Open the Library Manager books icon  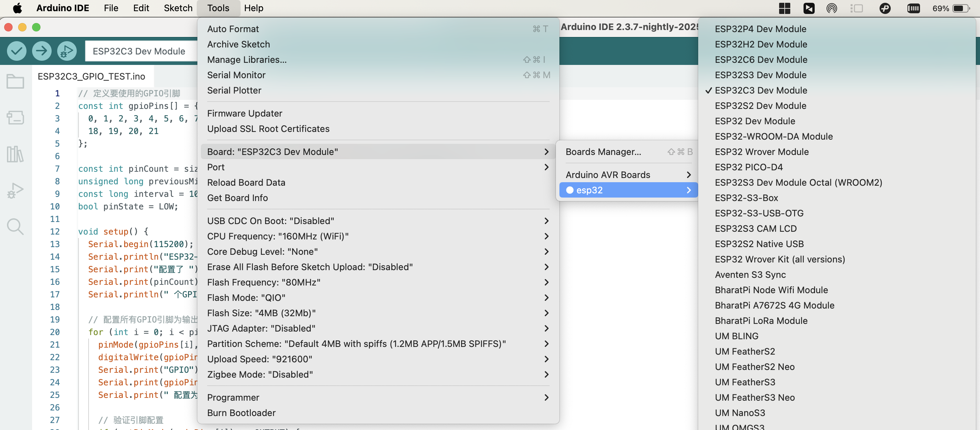coord(15,154)
